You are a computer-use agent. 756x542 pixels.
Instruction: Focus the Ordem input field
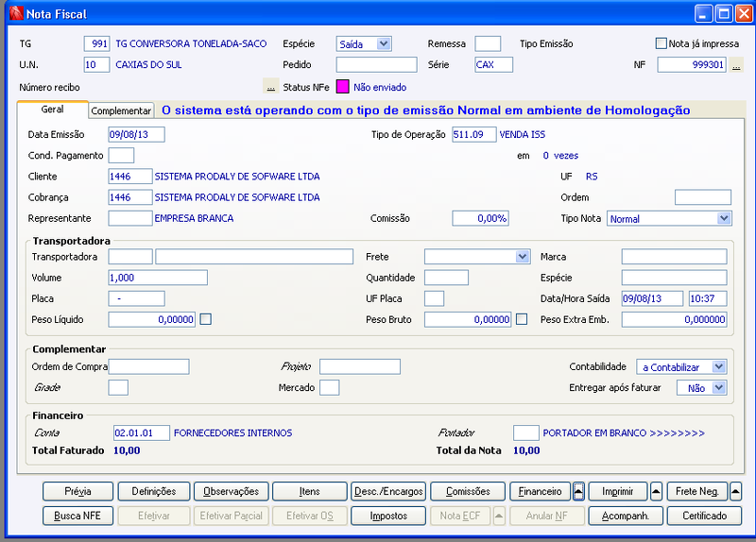pyautogui.click(x=703, y=197)
